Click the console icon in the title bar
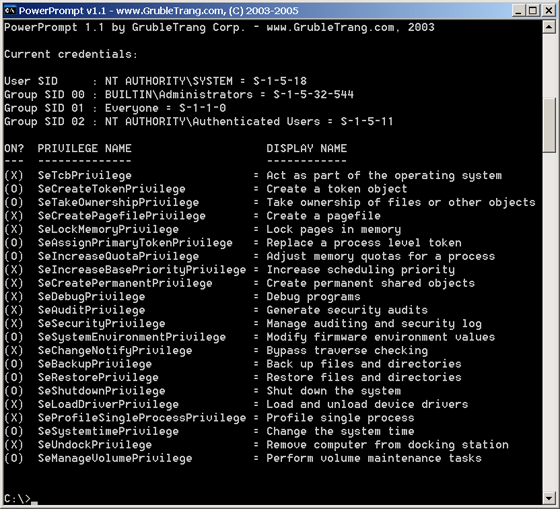This screenshot has height=509, width=560. click(10, 10)
